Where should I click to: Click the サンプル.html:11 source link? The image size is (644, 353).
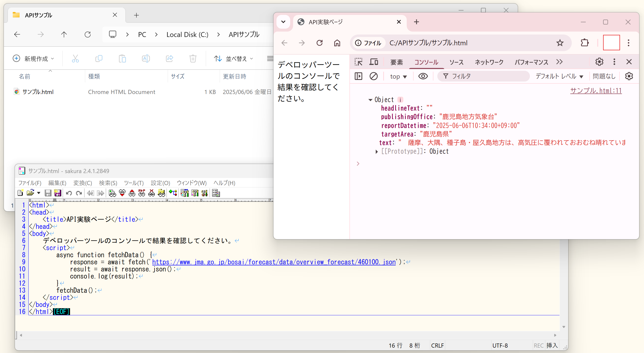pos(596,91)
